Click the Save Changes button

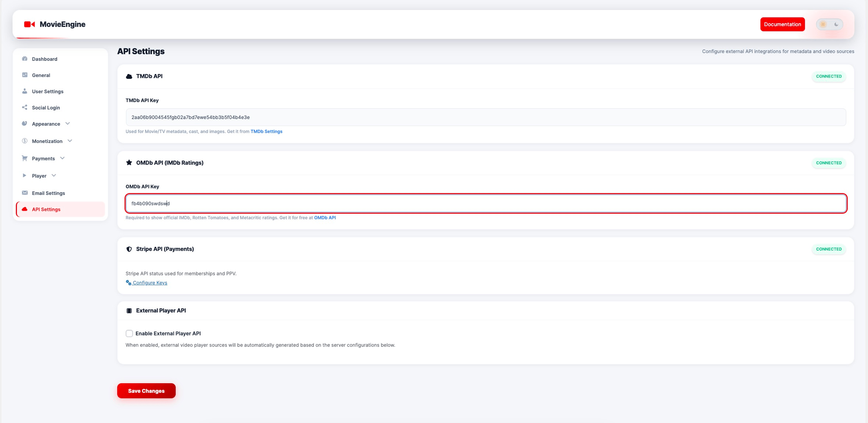pos(146,391)
